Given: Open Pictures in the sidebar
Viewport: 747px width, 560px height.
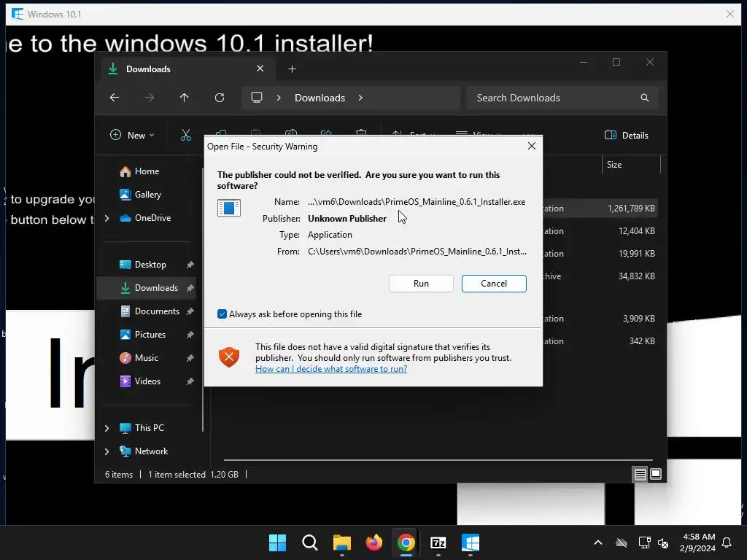Looking at the screenshot, I should 150,334.
